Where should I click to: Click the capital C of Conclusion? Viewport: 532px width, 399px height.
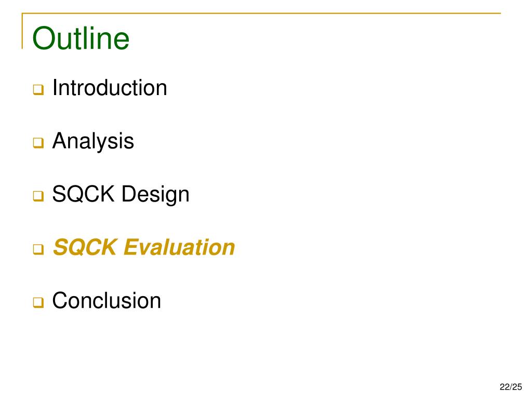coord(61,301)
